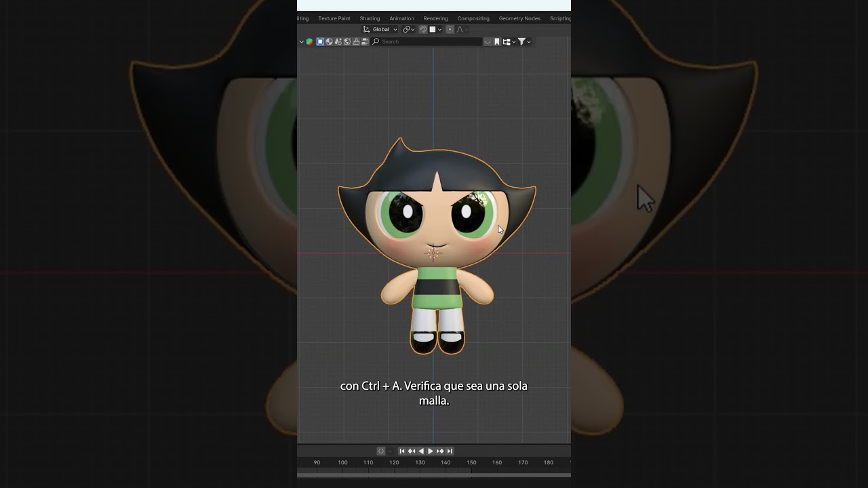Open the Shading workspace tab
This screenshot has height=488, width=868.
coord(370,18)
